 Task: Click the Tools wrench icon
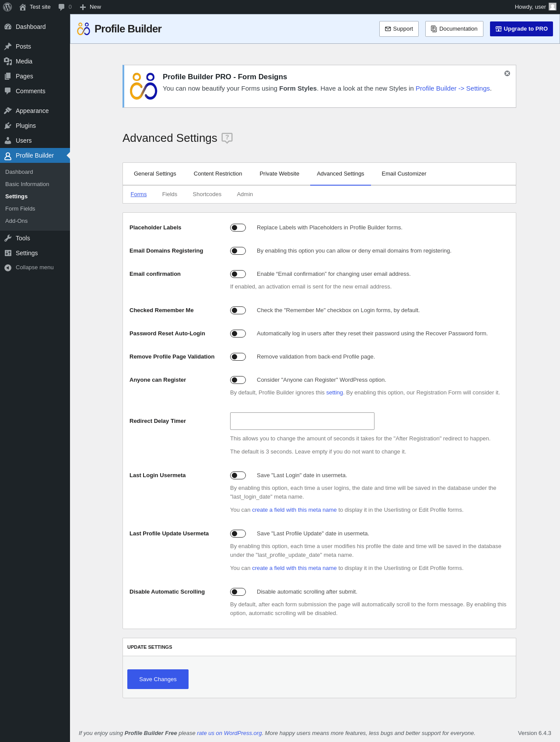pyautogui.click(x=8, y=238)
